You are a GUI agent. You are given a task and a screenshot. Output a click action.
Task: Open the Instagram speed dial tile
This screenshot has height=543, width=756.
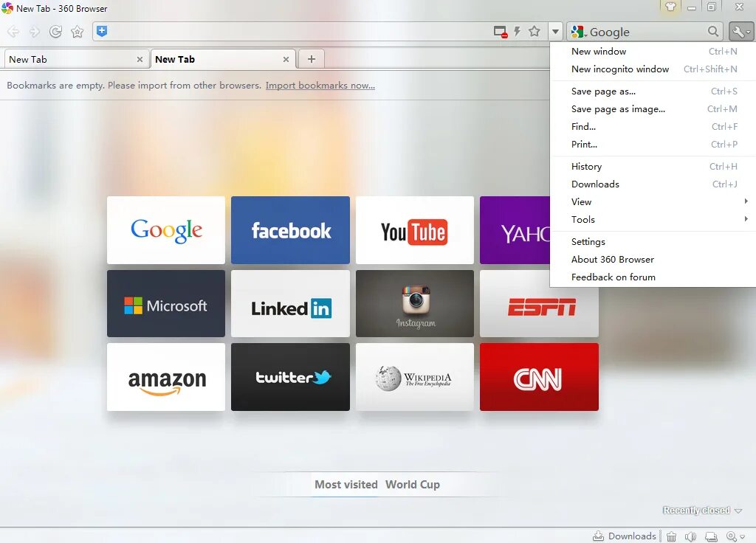tap(415, 303)
